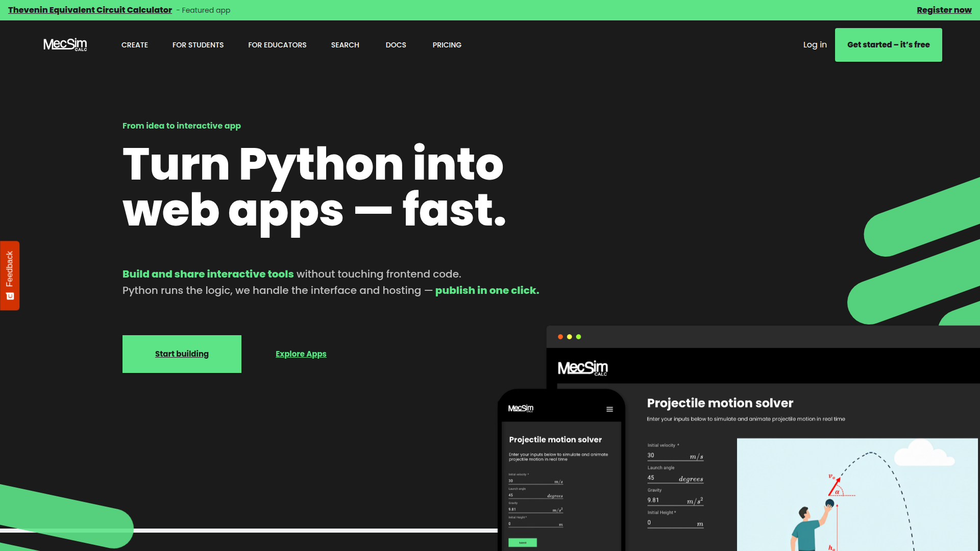The image size is (980, 551).
Task: Click Get started – it's free button
Action: coord(889,45)
